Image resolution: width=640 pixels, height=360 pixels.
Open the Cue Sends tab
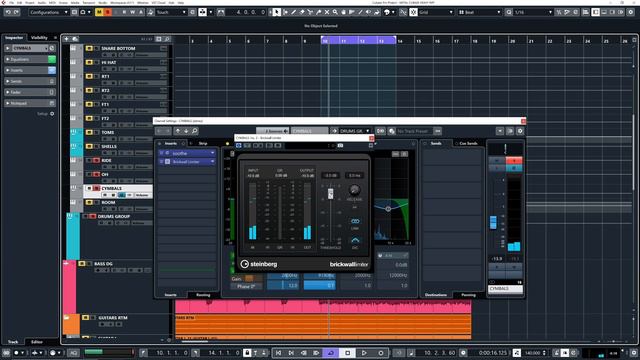tap(468, 143)
